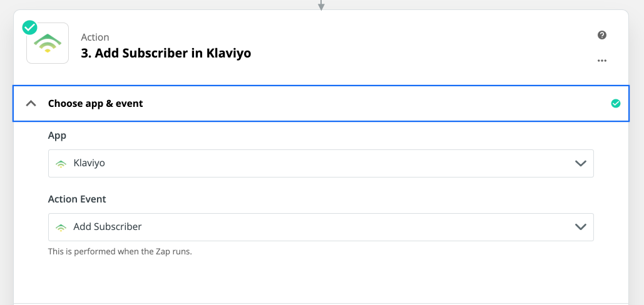Click the Add Subscriber text in dropdown
The height and width of the screenshot is (305, 644).
click(108, 227)
